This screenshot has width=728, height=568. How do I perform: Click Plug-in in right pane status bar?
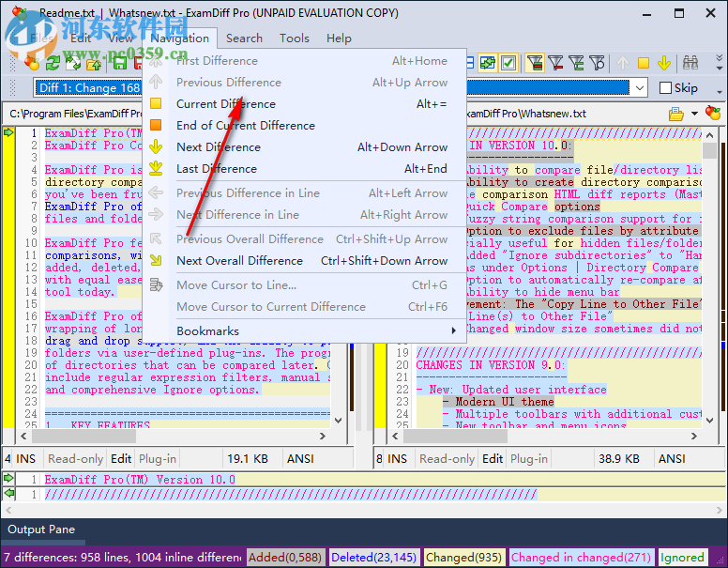tap(529, 459)
